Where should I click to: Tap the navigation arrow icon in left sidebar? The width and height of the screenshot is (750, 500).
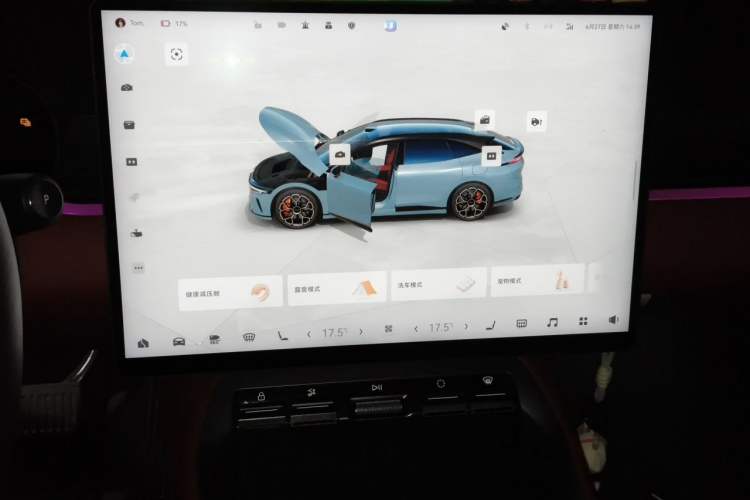[x=124, y=55]
